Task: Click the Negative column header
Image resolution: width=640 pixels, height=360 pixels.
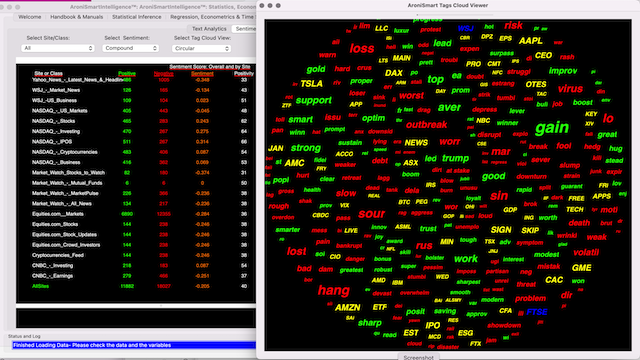Action: pyautogui.click(x=163, y=73)
